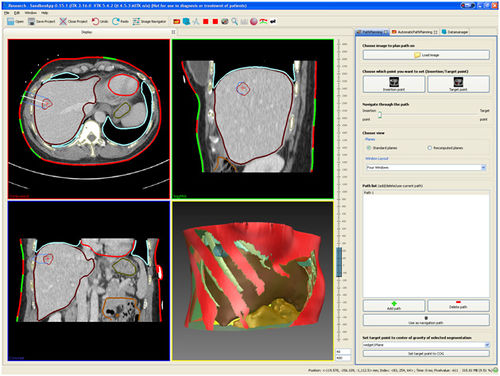Select the Standard planes radio button
This screenshot has height=376, width=500.
(x=369, y=148)
